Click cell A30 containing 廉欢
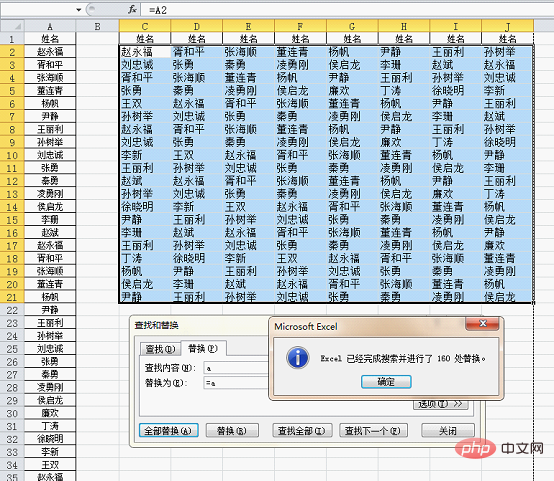 coord(50,413)
